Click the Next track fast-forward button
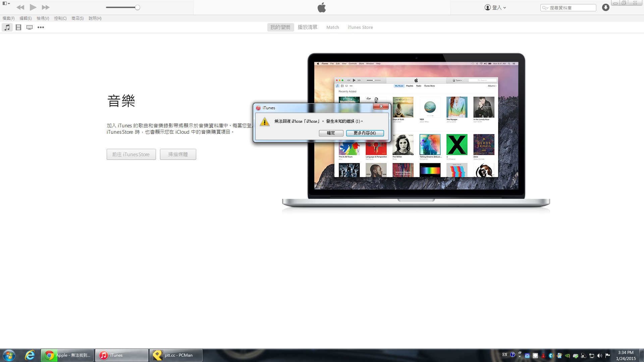 pyautogui.click(x=46, y=7)
